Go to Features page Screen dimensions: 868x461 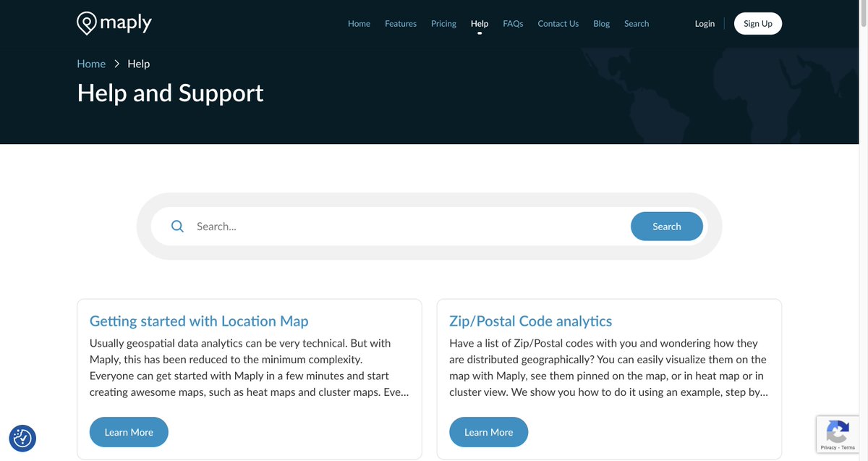[401, 23]
